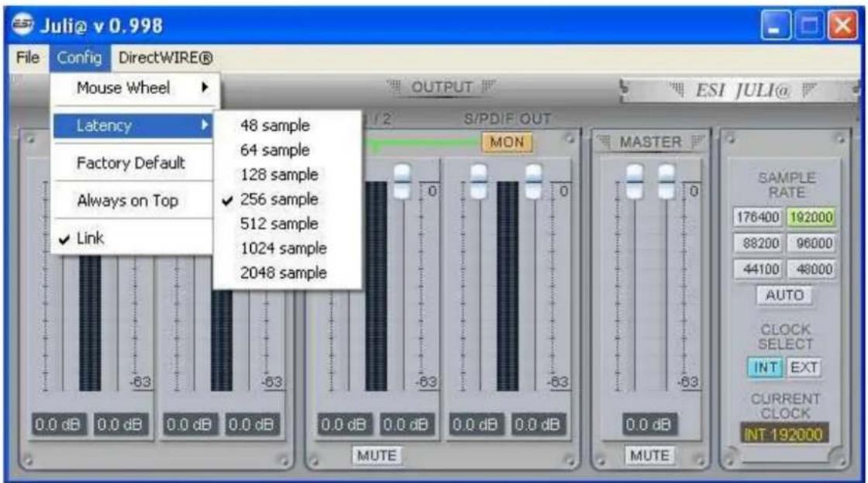The width and height of the screenshot is (868, 483).
Task: Set latency to 64 sample
Action: (x=288, y=150)
